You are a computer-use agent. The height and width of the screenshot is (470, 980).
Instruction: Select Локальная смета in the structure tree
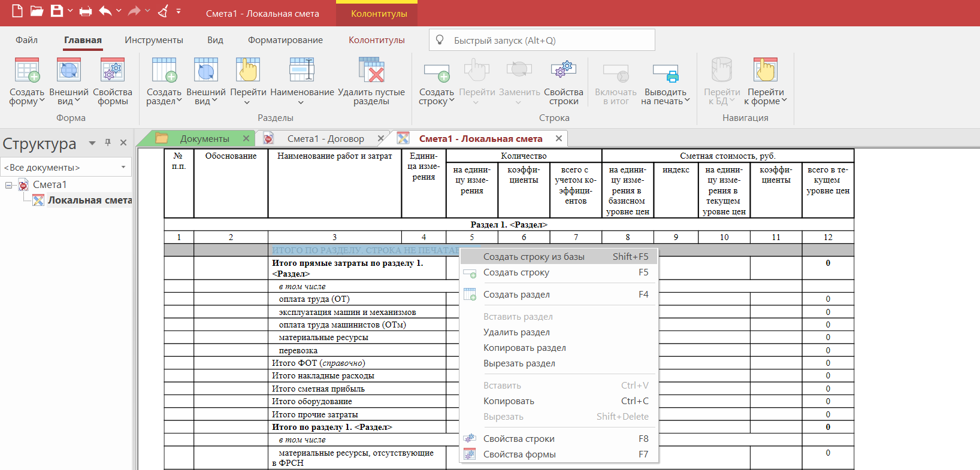(x=90, y=201)
